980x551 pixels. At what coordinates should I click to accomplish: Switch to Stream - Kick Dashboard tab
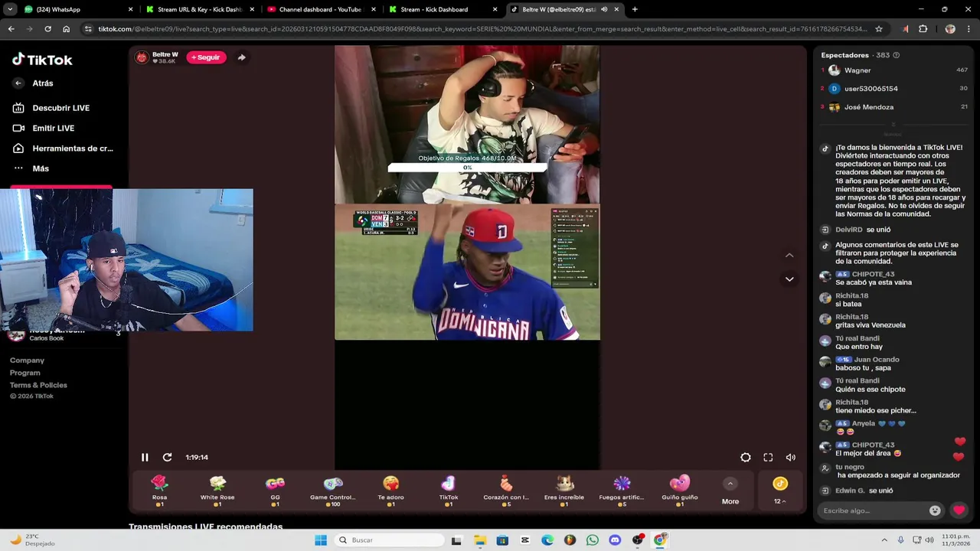click(x=442, y=9)
